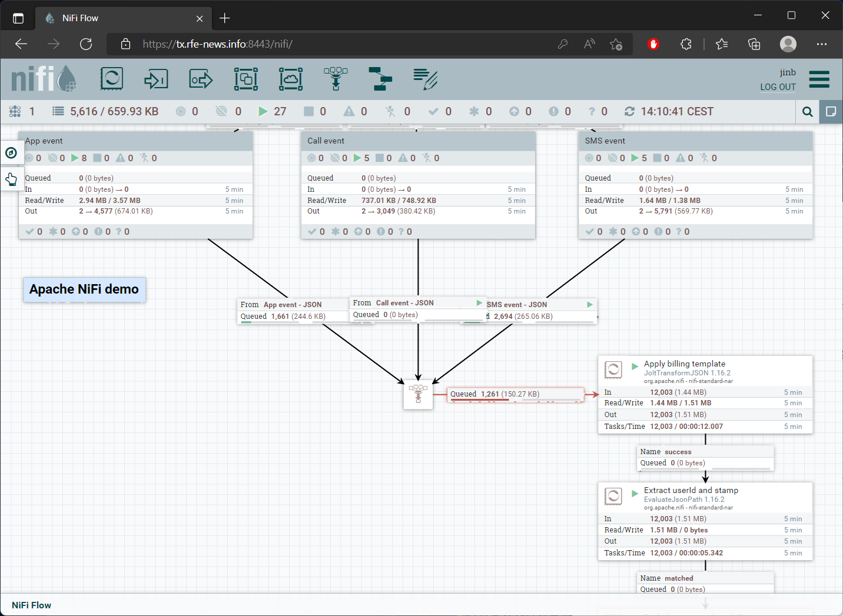Select the Extract userId and stamp processor icon
Viewport: 843px width, 616px height.
pos(613,497)
